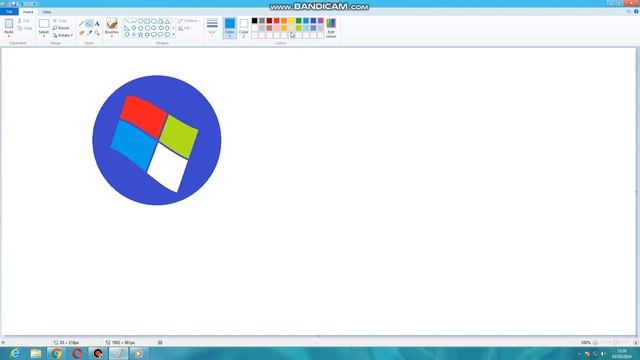Expand the Brushes dropdown arrow

[x=111, y=35]
